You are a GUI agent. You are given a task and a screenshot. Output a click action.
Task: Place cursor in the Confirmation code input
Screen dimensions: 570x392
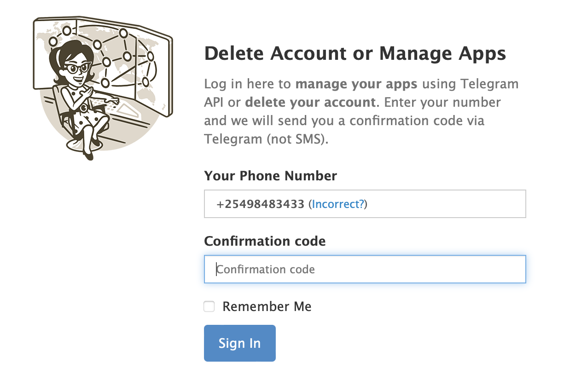(365, 269)
